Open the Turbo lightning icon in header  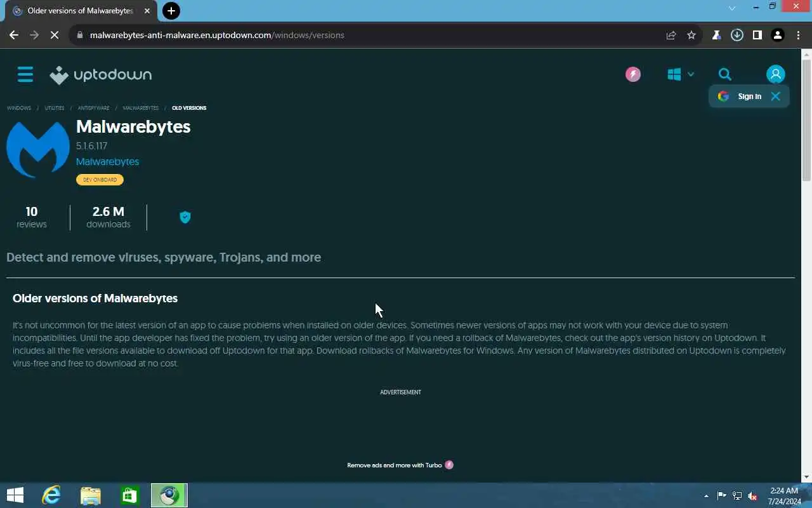pos(632,74)
